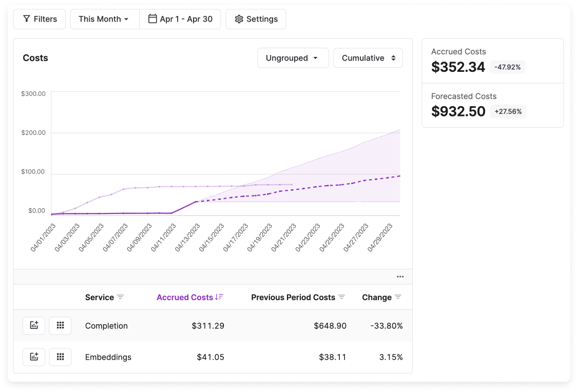Click the Forecasted Costs summary card
This screenshot has width=578, height=392.
tap(492, 105)
